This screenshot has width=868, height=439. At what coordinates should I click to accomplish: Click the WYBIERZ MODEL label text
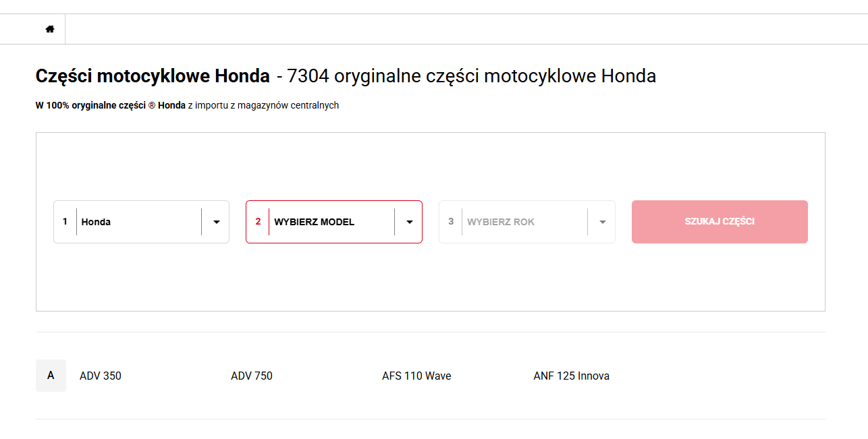click(314, 222)
